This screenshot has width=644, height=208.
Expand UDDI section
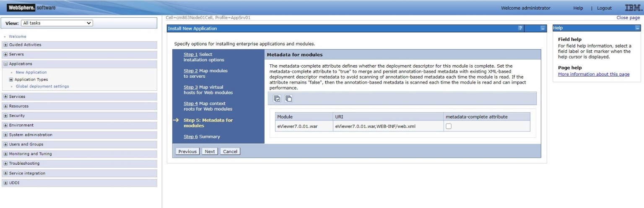[x=5, y=183]
